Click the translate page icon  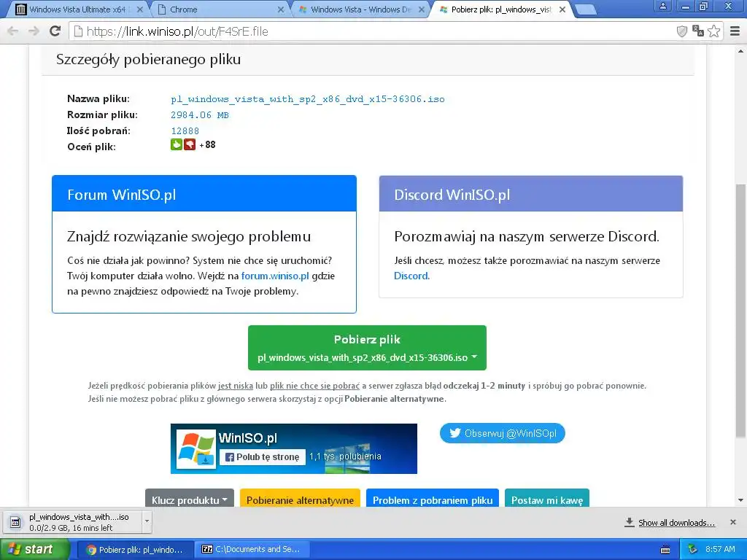pyautogui.click(x=698, y=31)
